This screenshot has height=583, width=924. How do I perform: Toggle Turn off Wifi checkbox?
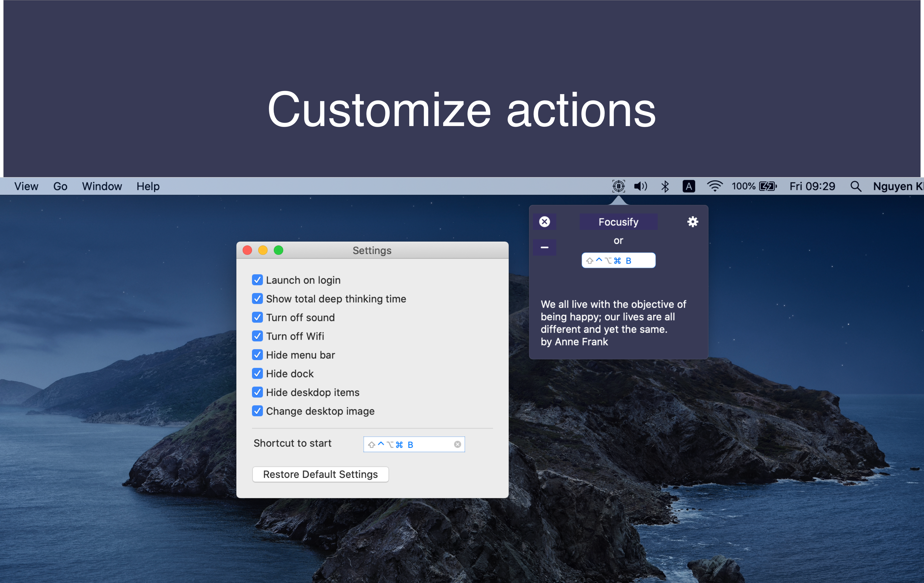(x=257, y=336)
